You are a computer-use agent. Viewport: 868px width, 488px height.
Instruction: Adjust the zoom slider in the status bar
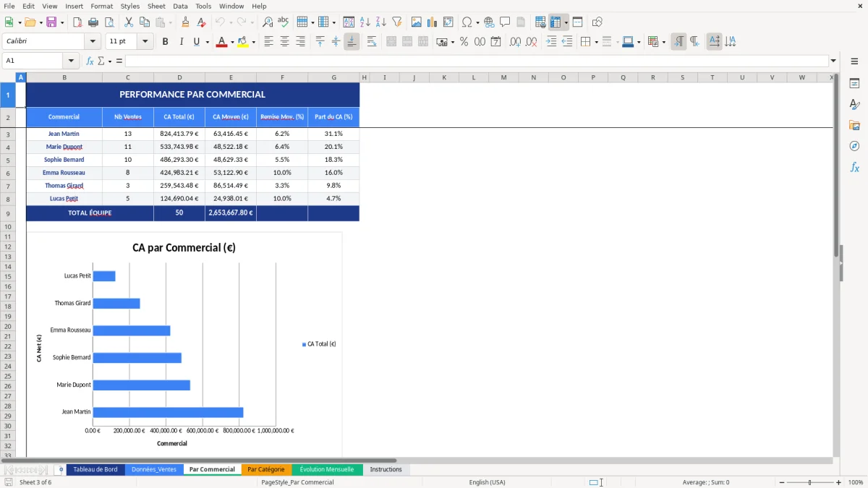pos(808,482)
